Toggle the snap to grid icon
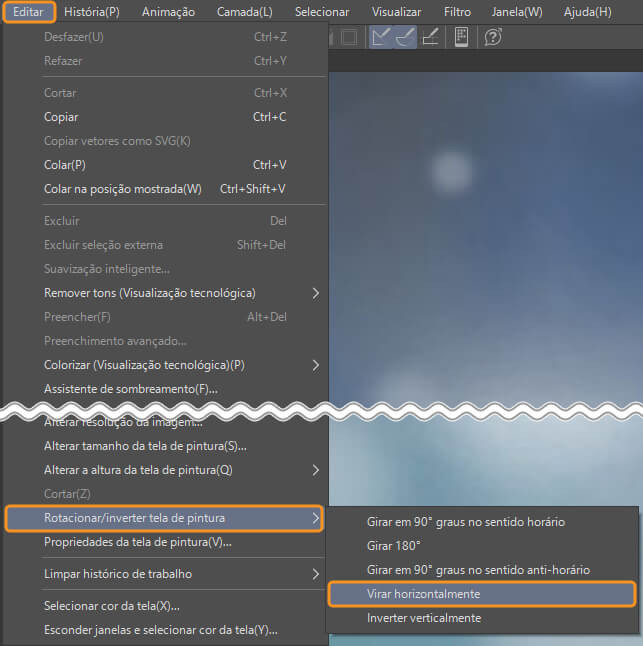Viewport: 643px width, 646px height. [431, 37]
